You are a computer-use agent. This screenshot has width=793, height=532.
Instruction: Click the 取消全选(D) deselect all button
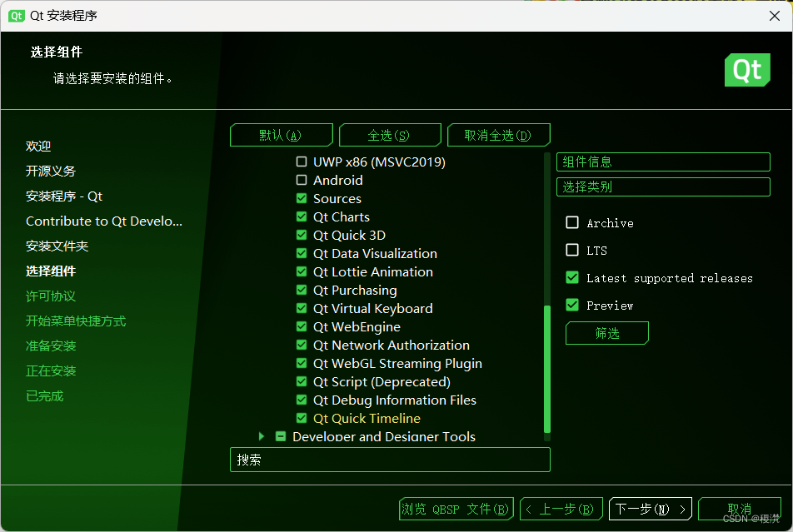tap(499, 135)
